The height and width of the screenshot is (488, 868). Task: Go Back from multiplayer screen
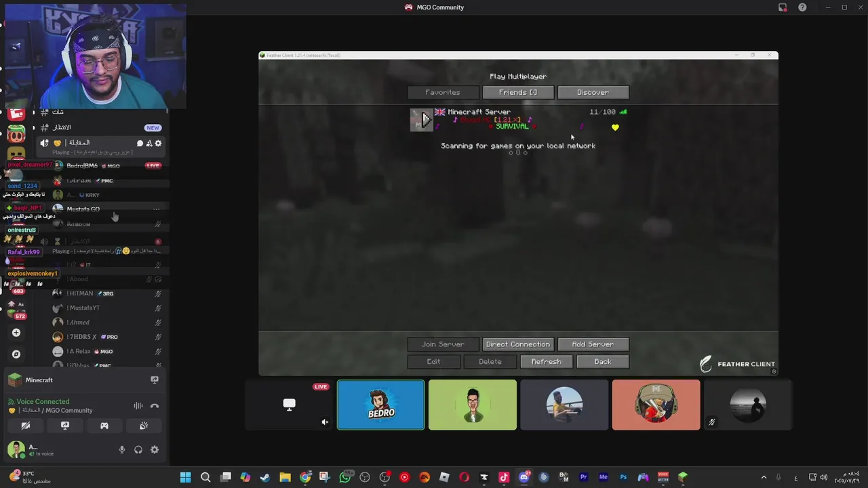pos(603,362)
